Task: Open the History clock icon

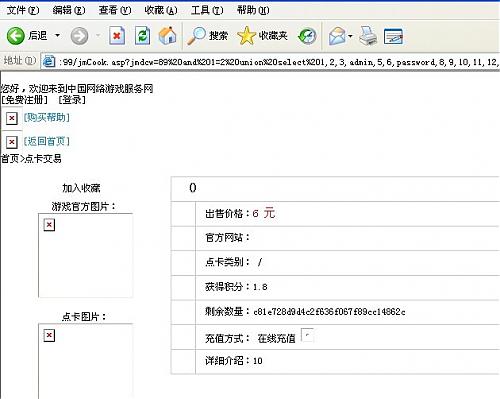Action: pyautogui.click(x=307, y=36)
